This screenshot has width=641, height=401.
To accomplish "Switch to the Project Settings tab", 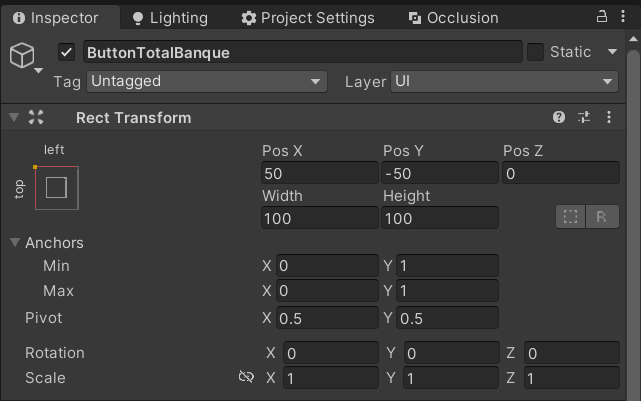I will click(307, 18).
